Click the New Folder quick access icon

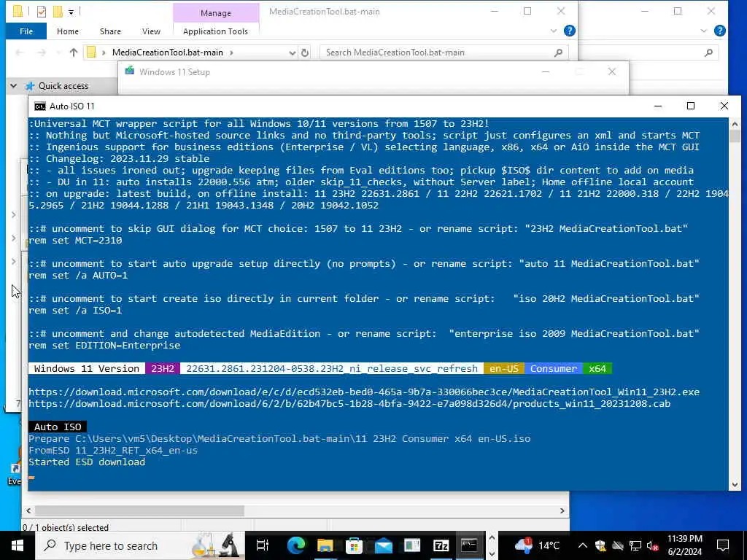point(58,12)
